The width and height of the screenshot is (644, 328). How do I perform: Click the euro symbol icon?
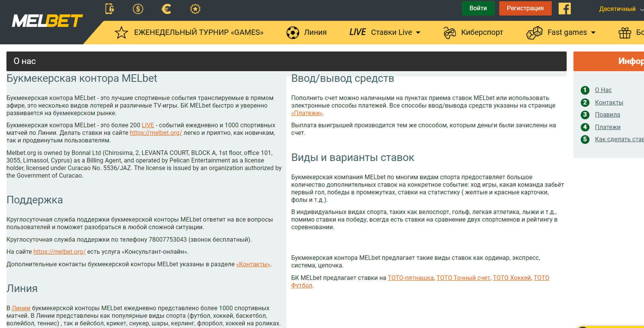point(166,9)
